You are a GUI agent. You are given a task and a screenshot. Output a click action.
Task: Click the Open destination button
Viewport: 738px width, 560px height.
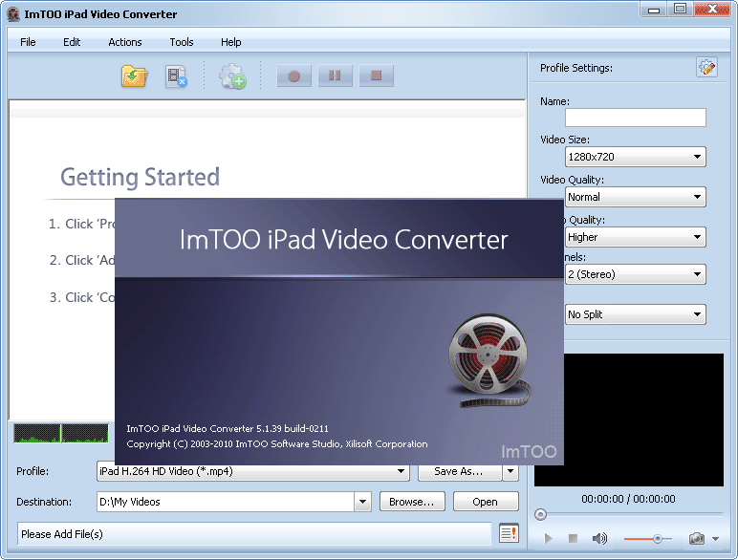[x=486, y=502]
